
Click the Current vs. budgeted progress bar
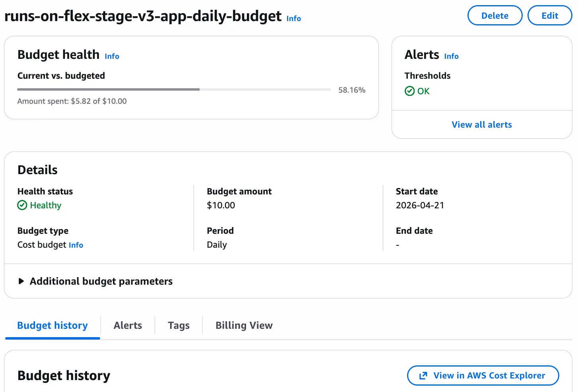pos(174,89)
